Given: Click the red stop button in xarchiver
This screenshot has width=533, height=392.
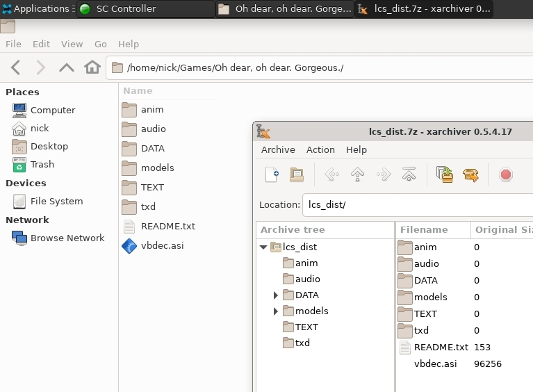Looking at the screenshot, I should pyautogui.click(x=506, y=174).
